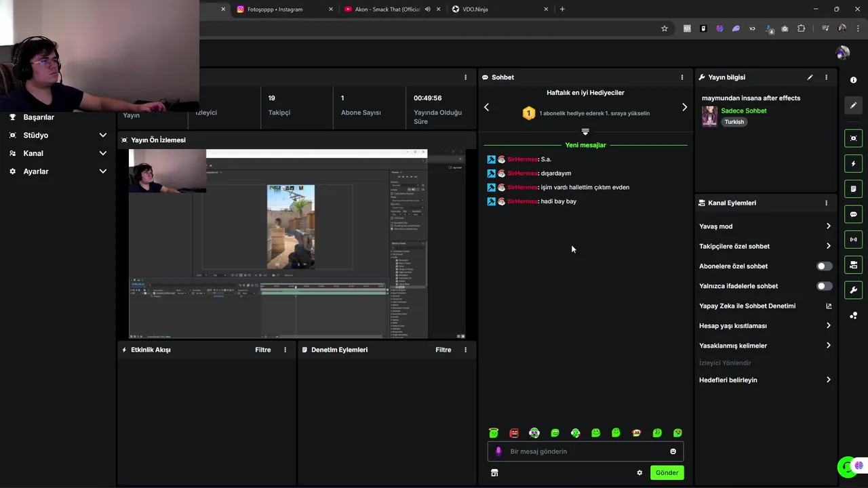Screen dimensions: 868x488
Task: Toggle the wrench widget icon in right rail
Action: [853, 290]
